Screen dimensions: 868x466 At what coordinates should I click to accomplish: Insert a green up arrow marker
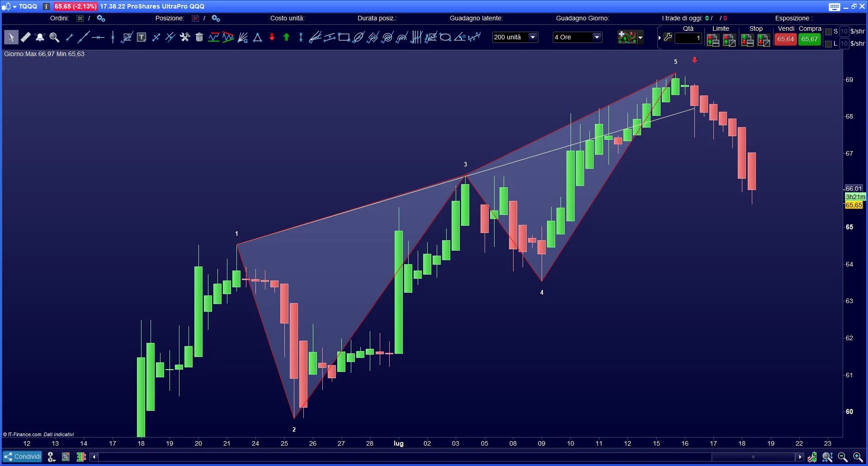(286, 37)
